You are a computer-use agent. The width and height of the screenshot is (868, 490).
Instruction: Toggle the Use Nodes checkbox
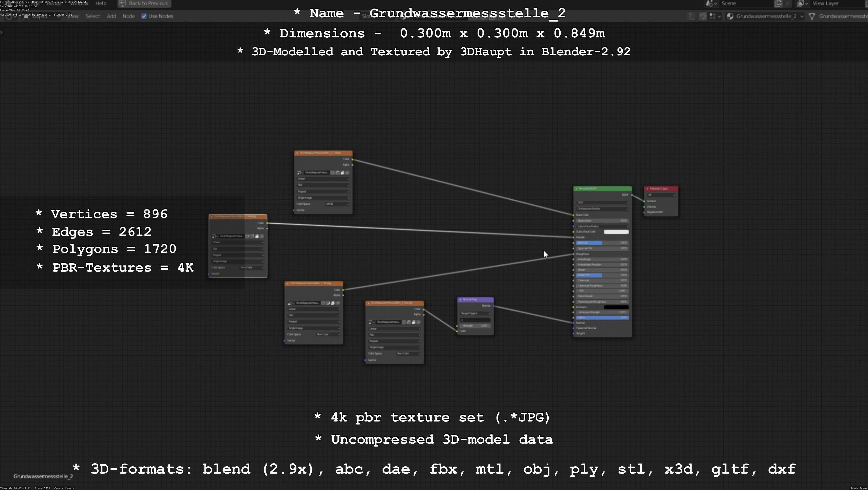tap(144, 16)
